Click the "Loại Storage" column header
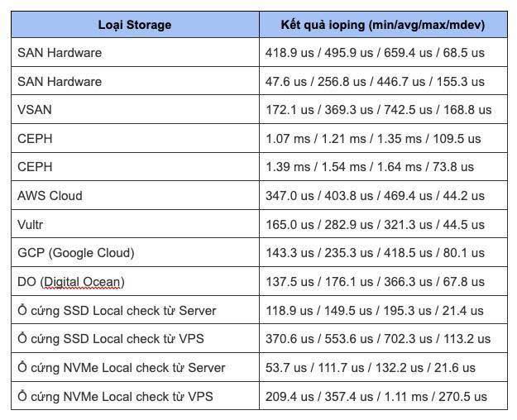The width and height of the screenshot is (517, 420). pos(134,24)
